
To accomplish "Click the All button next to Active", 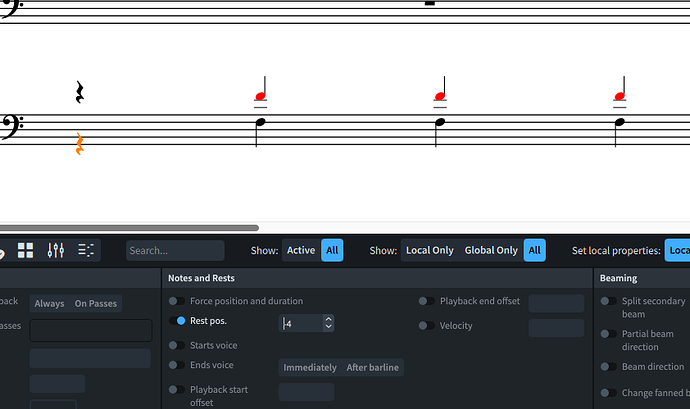I will coord(332,250).
